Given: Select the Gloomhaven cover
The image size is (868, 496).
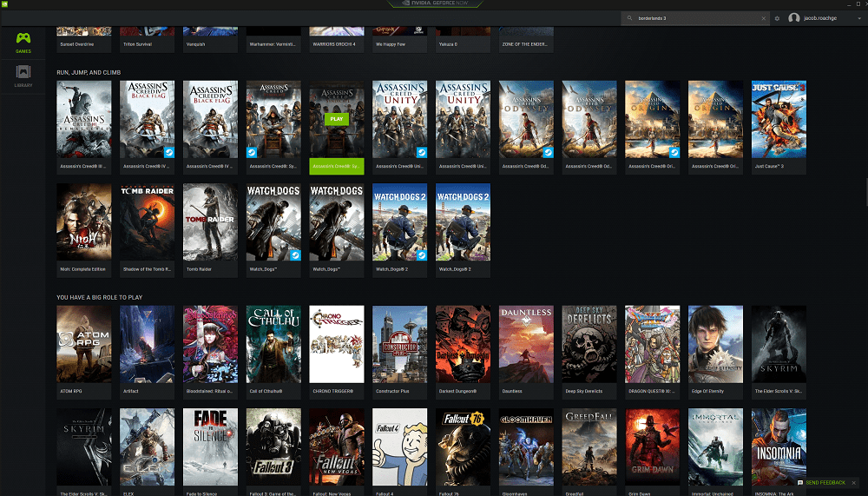Looking at the screenshot, I should click(526, 447).
